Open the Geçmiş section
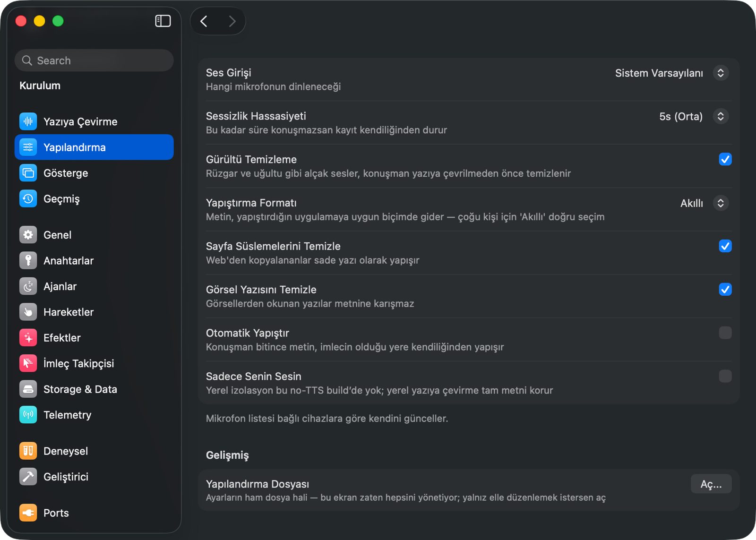 pyautogui.click(x=94, y=199)
